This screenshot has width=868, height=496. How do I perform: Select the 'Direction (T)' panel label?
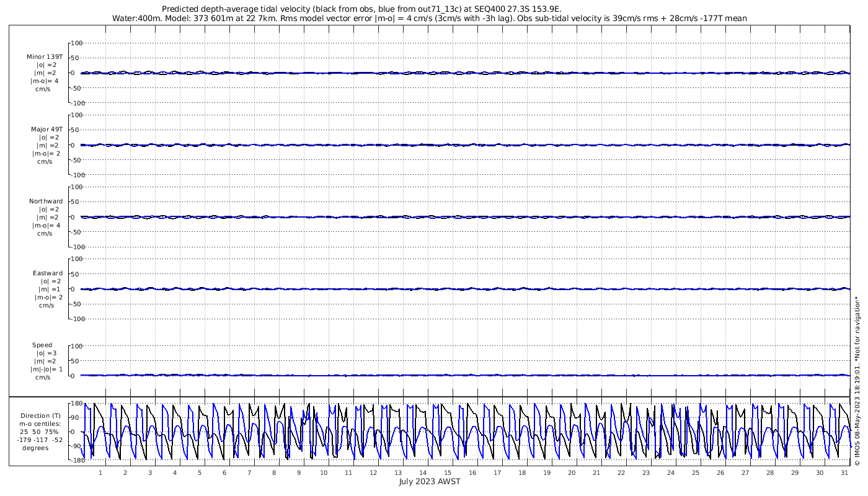coord(40,416)
